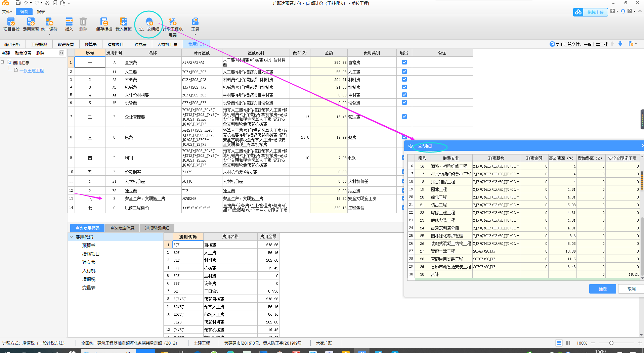Switch to the 报表 ribbon tab
The height and width of the screenshot is (353, 644).
click(41, 11)
